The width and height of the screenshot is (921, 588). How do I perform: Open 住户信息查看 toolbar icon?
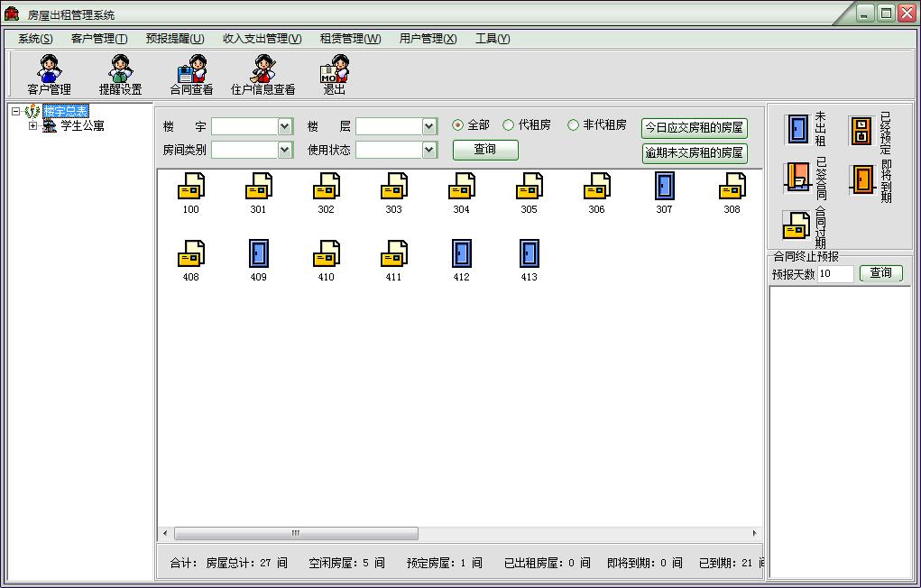262,75
